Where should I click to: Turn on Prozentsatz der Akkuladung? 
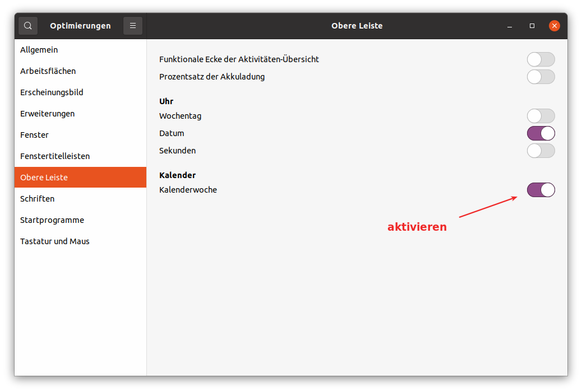(x=541, y=77)
